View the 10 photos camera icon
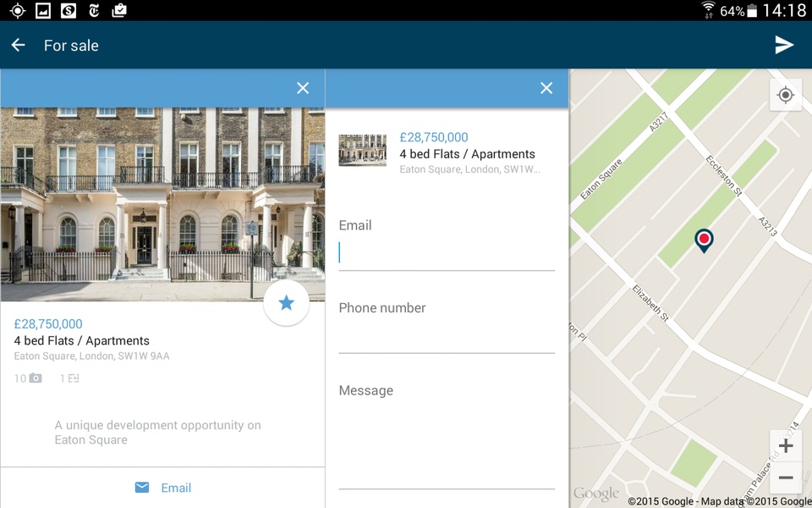Screen dimensions: 812x508 pyautogui.click(x=36, y=378)
